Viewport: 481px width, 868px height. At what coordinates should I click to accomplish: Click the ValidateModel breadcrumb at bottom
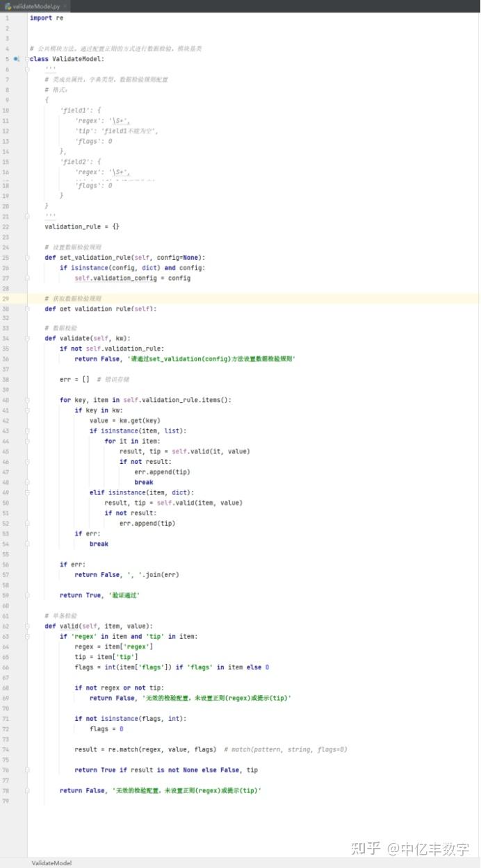(51, 862)
